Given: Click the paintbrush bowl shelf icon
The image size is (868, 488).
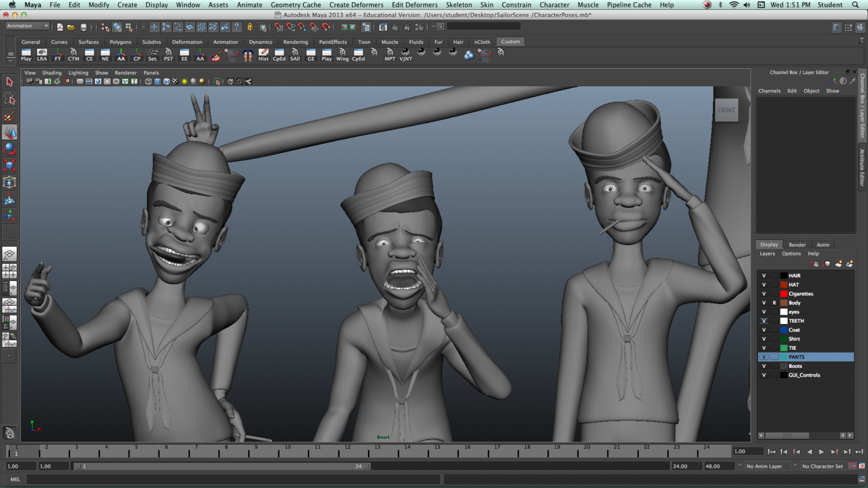Looking at the screenshot, I should [216, 55].
